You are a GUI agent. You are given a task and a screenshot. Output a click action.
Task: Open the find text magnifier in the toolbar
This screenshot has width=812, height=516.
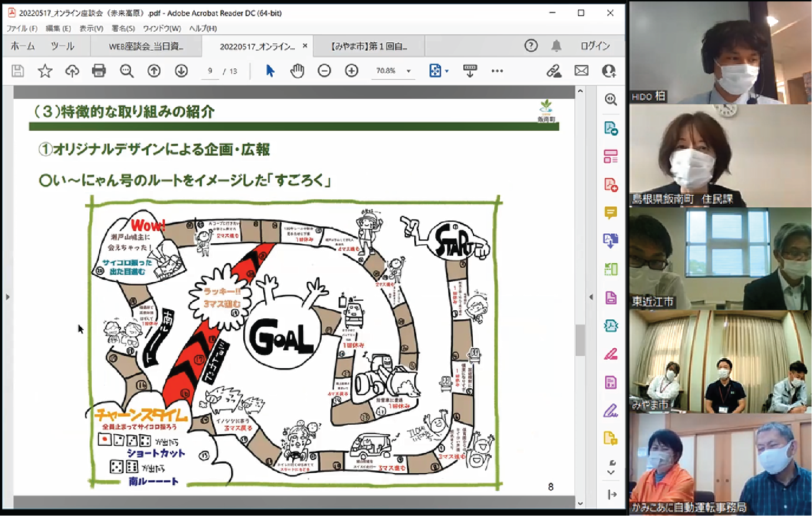click(126, 71)
